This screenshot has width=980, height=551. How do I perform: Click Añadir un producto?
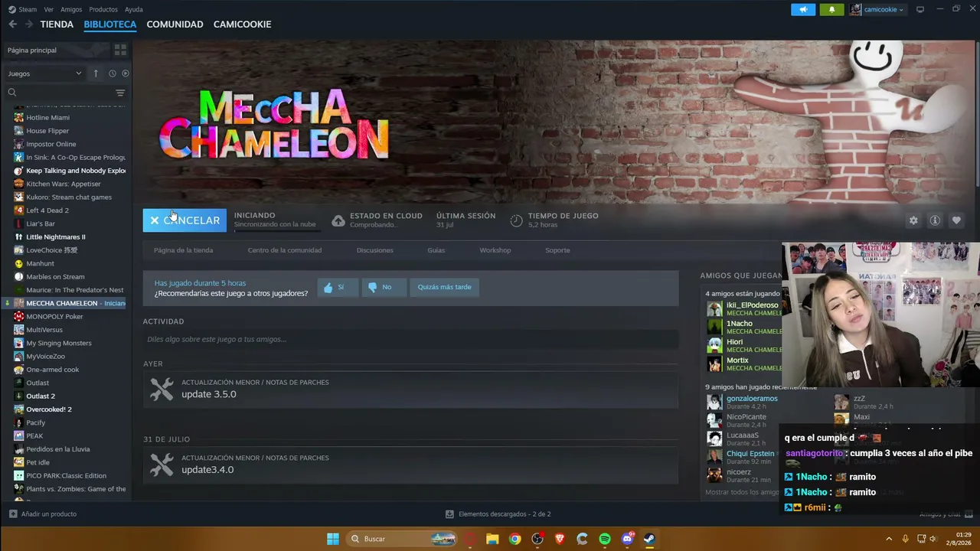coord(43,514)
